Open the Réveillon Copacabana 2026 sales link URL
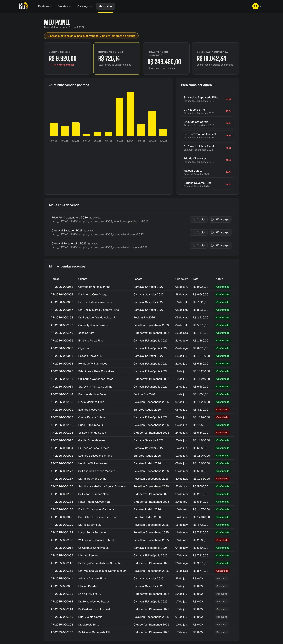 [x=100, y=222]
